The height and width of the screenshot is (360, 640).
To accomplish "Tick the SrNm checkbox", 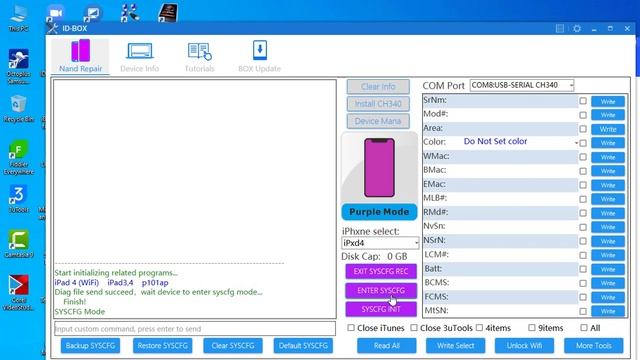I will point(583,101).
